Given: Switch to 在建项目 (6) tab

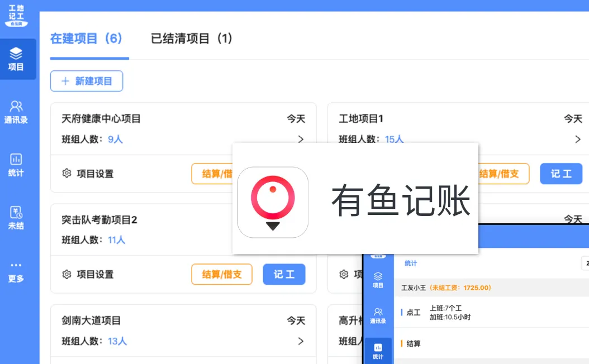Looking at the screenshot, I should point(87,39).
